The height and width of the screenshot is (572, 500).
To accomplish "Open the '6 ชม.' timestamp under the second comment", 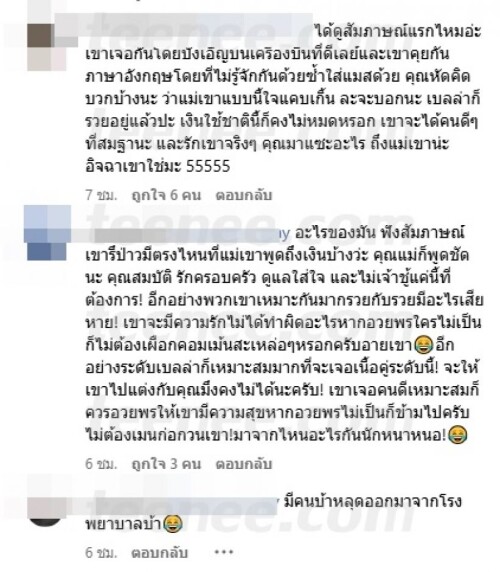I will click(101, 464).
